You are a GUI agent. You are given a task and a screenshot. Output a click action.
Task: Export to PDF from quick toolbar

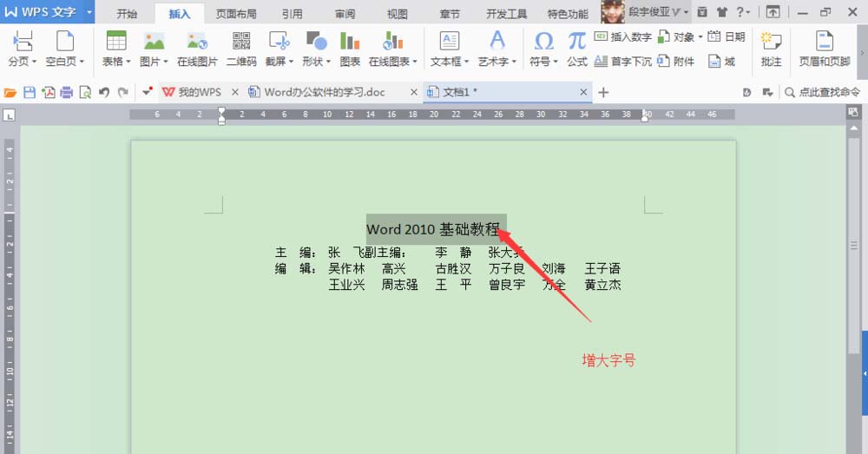point(48,93)
